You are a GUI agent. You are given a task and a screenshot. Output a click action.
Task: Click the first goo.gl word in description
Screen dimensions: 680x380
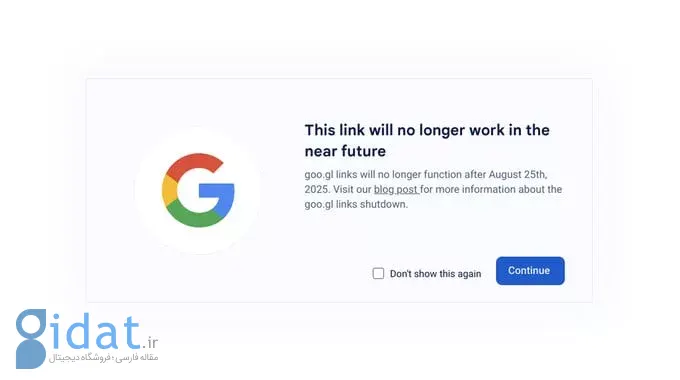(x=319, y=175)
